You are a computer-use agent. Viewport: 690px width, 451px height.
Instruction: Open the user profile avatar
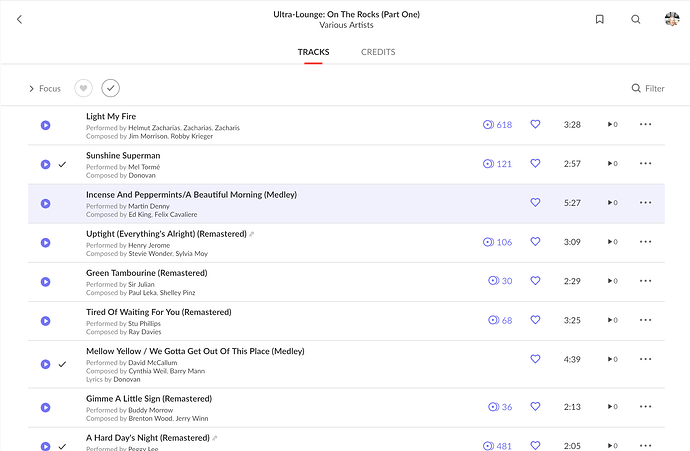tap(672, 19)
